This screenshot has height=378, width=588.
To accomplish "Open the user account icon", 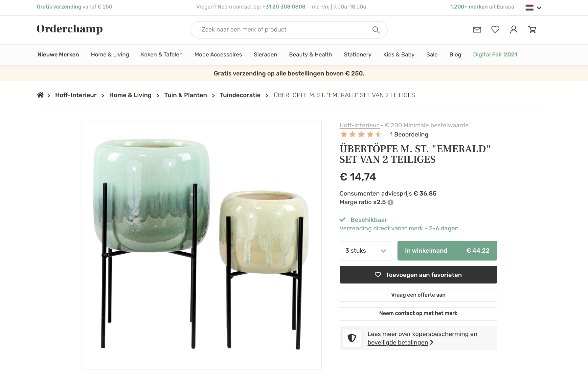I will pyautogui.click(x=513, y=30).
